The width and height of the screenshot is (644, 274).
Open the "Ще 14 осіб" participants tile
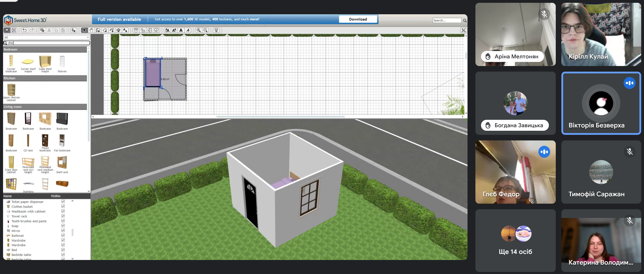click(x=515, y=241)
